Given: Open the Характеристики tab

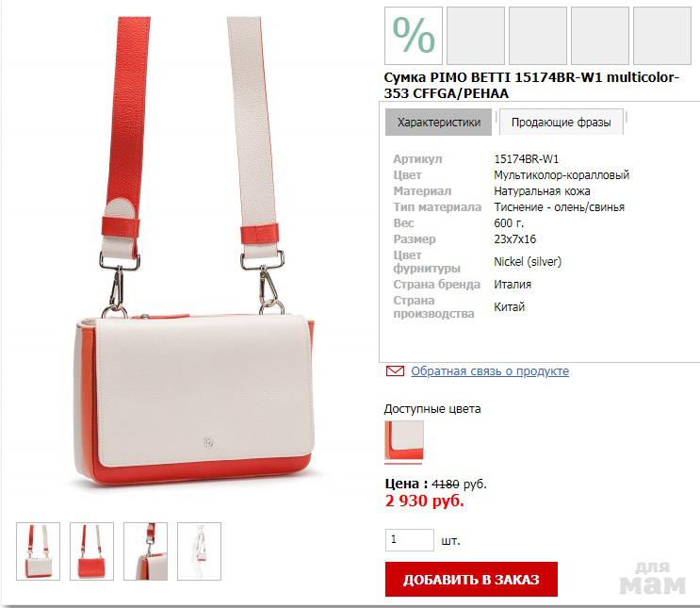Looking at the screenshot, I should [438, 122].
